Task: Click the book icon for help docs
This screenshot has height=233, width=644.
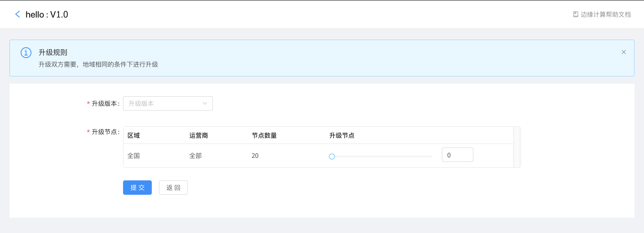Action: [x=576, y=14]
